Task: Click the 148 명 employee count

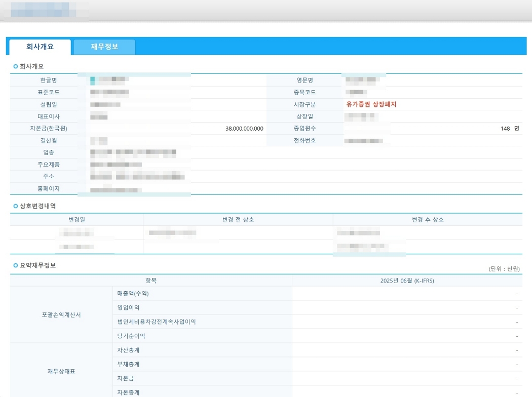Action: coord(510,129)
